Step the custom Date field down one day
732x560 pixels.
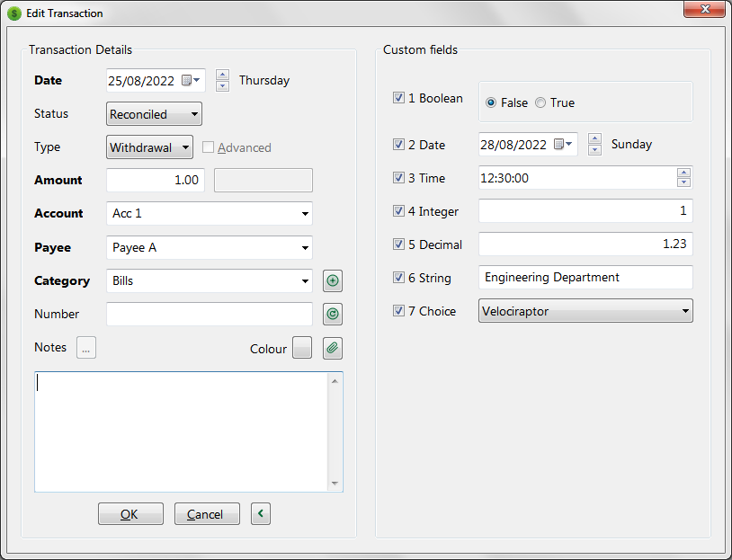coord(594,148)
